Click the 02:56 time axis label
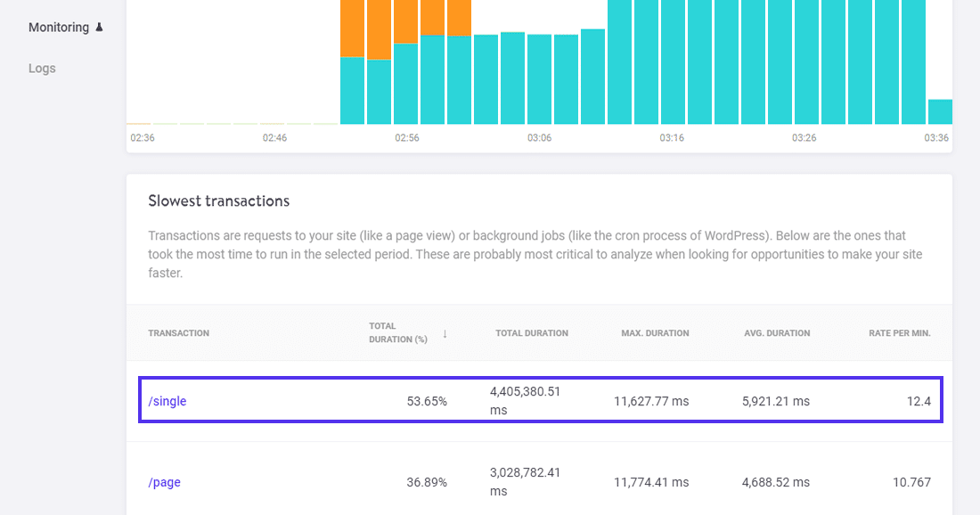 point(407,138)
